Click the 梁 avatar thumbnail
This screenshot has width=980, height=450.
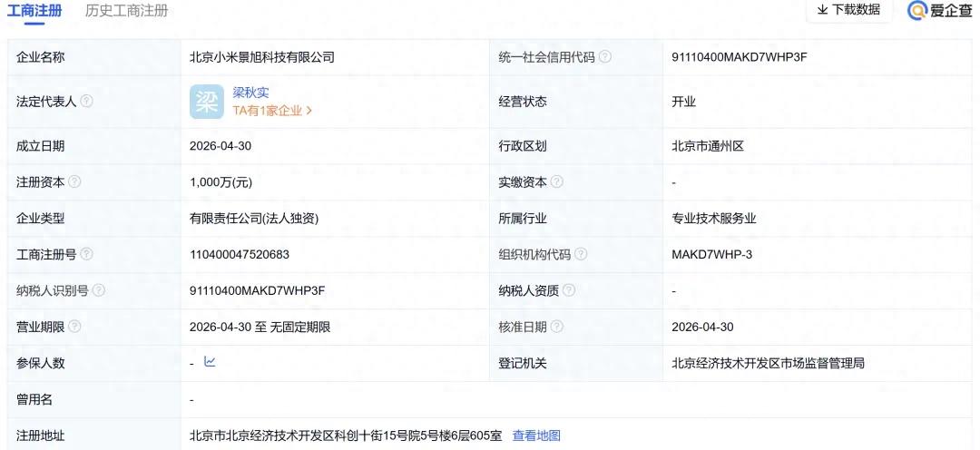click(207, 102)
